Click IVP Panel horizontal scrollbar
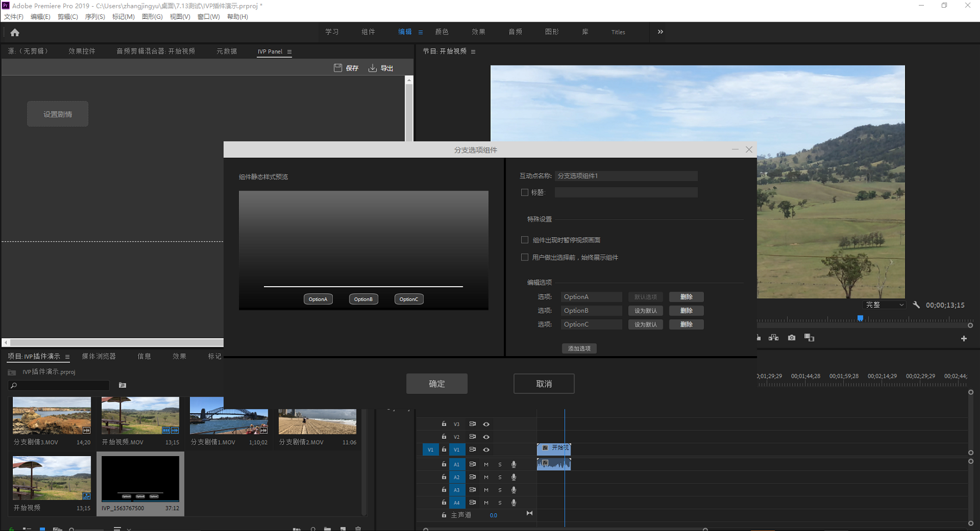This screenshot has height=531, width=980. [x=117, y=342]
